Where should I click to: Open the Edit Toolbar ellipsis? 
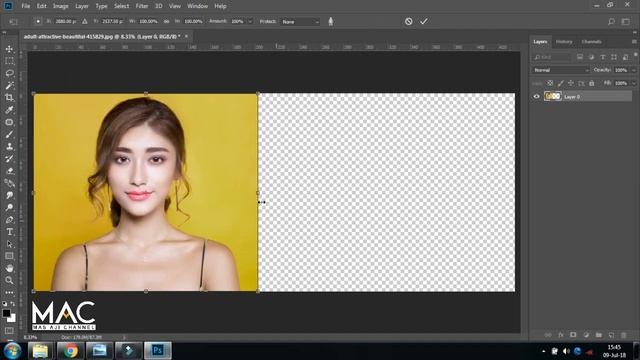pos(9,292)
